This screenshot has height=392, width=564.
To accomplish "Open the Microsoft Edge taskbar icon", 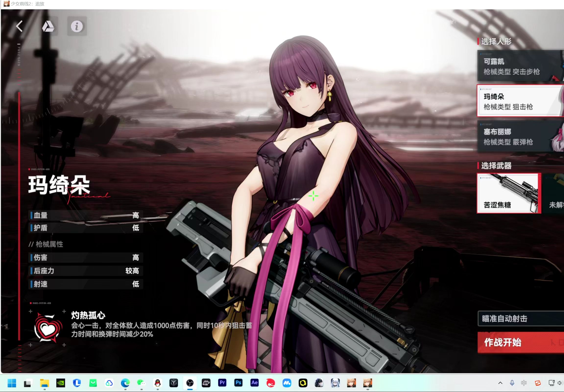I will click(x=125, y=383).
